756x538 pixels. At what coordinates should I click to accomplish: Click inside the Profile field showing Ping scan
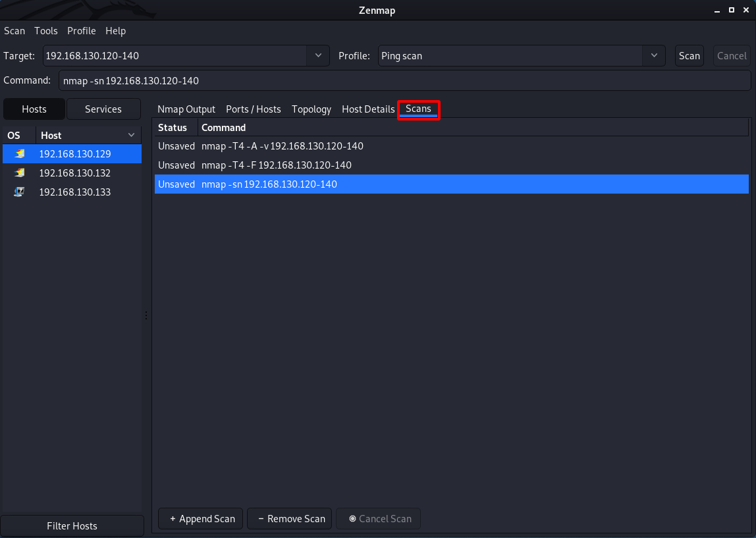point(510,55)
